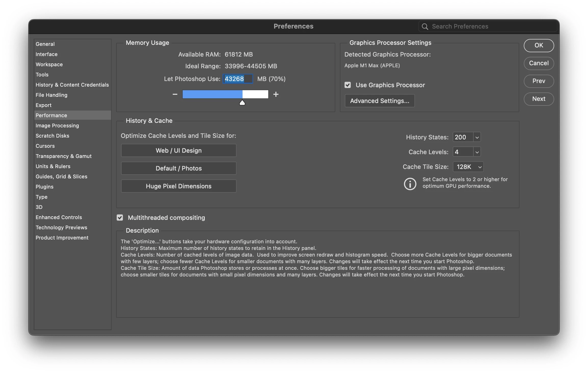
Task: Select the File Handling category
Action: [x=51, y=95]
